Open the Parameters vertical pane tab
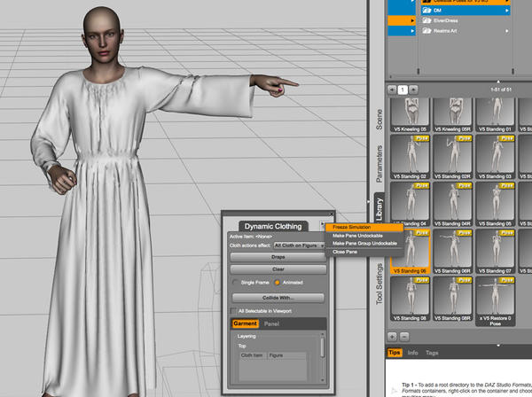The height and width of the screenshot is (397, 532). click(379, 164)
